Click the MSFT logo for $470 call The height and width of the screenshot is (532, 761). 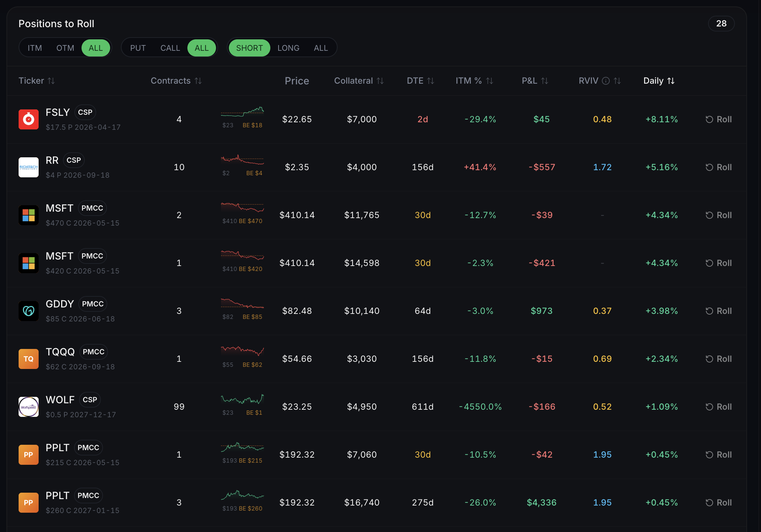pyautogui.click(x=29, y=215)
